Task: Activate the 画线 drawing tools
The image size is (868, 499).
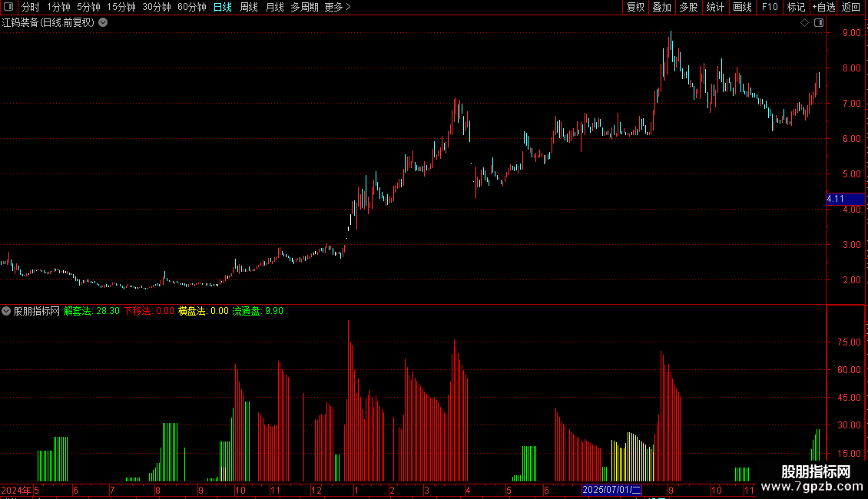Action: 742,7
